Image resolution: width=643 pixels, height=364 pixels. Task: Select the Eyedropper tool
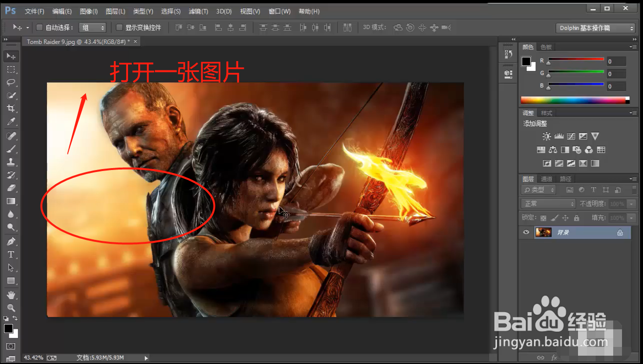(x=11, y=121)
